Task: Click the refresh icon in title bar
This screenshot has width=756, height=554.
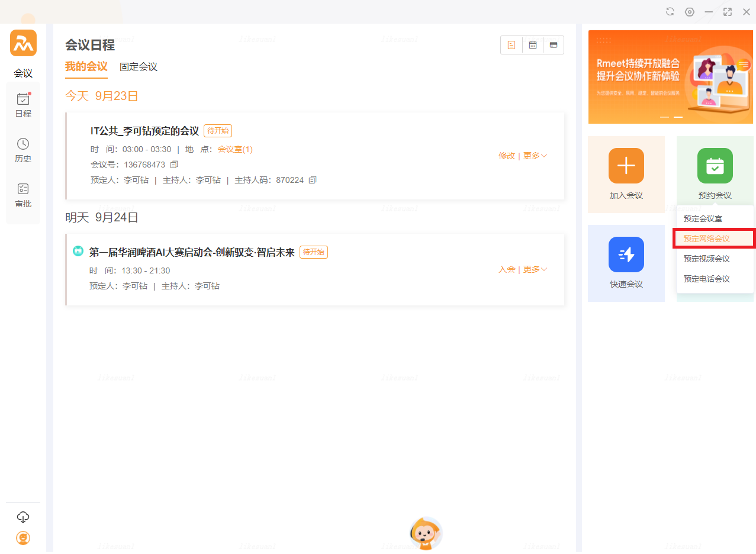Action: 670,12
